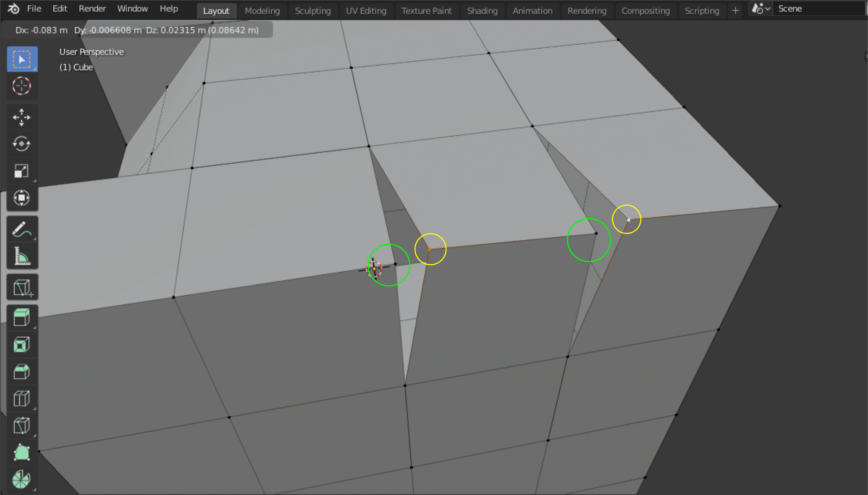Activate the Loop Cut tool
Screen dimensions: 868x495
(22, 398)
